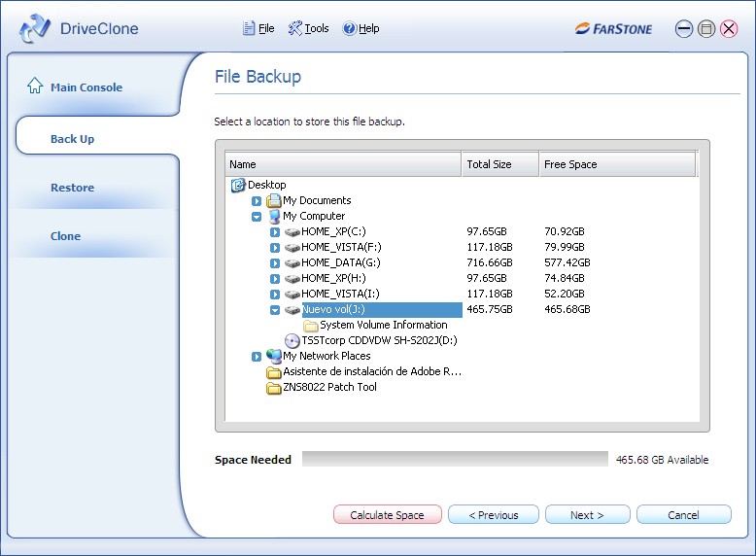
Task: Click the My Documents folder icon
Action: coord(274,201)
